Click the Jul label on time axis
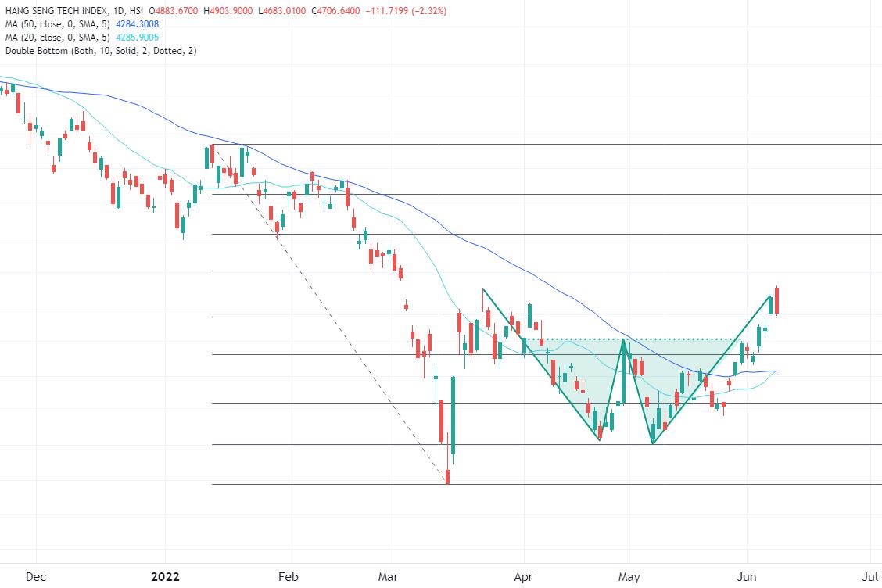Viewport: 882px width, 588px height. coord(870,577)
